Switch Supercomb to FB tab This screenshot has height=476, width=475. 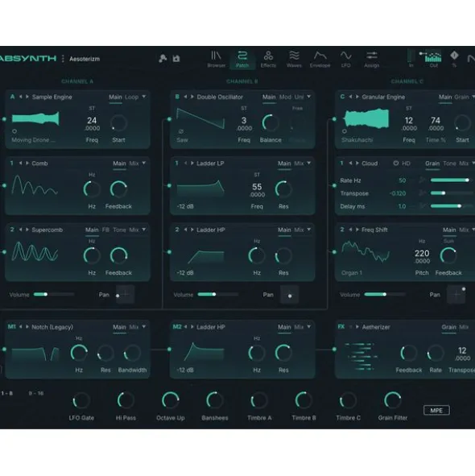point(105,230)
